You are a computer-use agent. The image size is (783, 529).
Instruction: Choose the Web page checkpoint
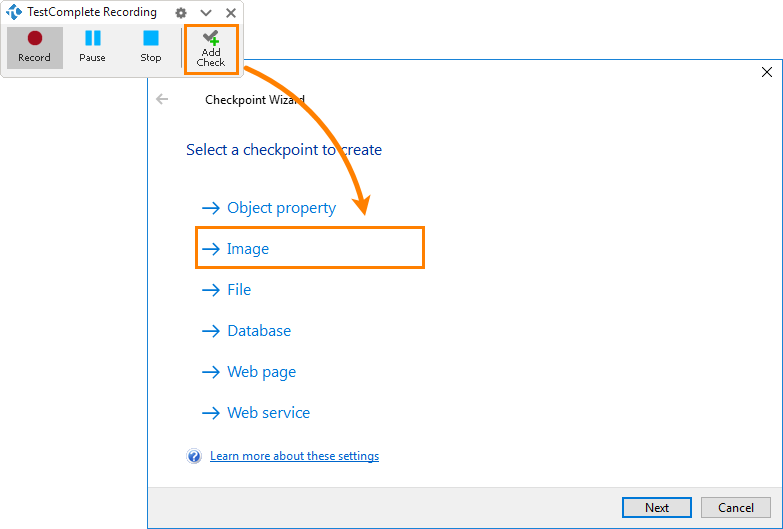(x=249, y=372)
